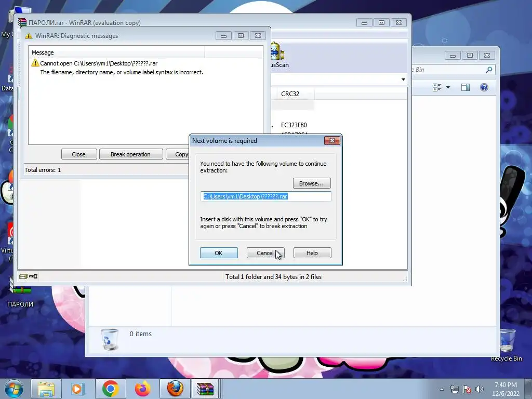532x399 pixels.
Task: Close the Recycle Bin Explorer window
Action: (x=487, y=55)
